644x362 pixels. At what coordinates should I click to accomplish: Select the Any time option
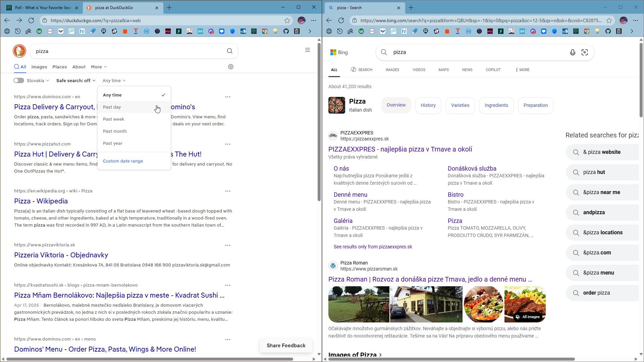pyautogui.click(x=134, y=95)
